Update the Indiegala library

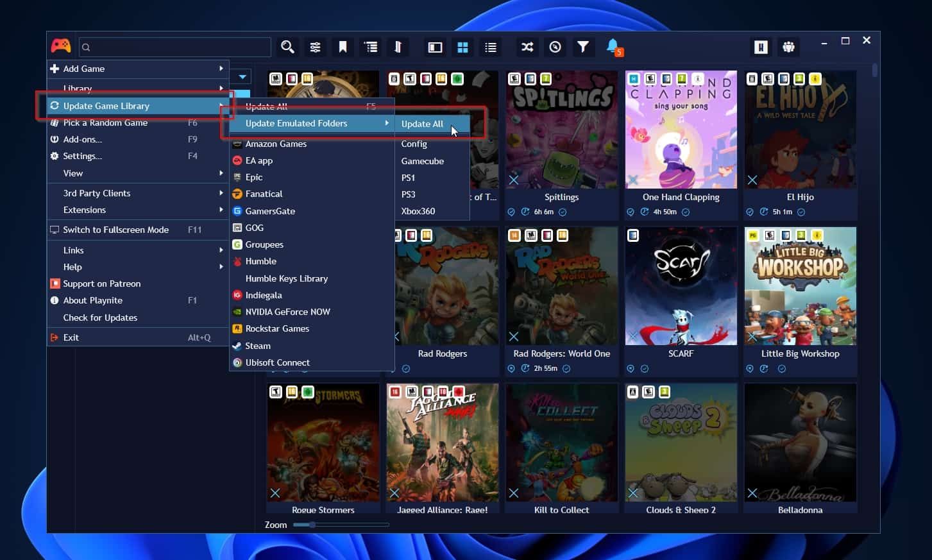click(x=312, y=295)
